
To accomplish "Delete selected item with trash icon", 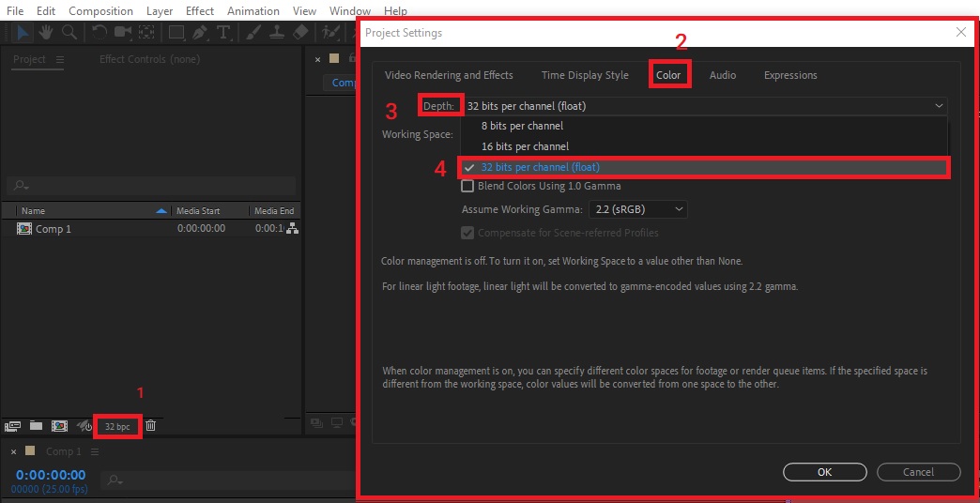I will tap(151, 426).
